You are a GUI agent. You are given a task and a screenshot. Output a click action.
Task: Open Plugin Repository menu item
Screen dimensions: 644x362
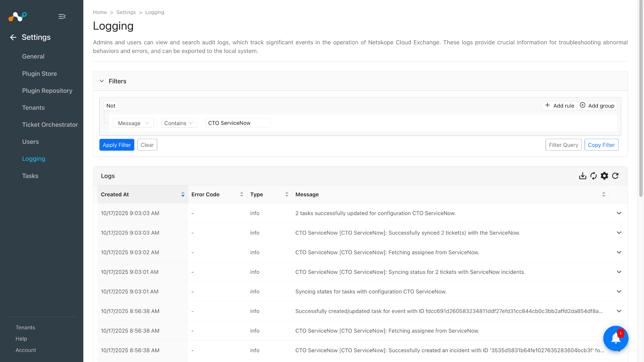pyautogui.click(x=47, y=91)
